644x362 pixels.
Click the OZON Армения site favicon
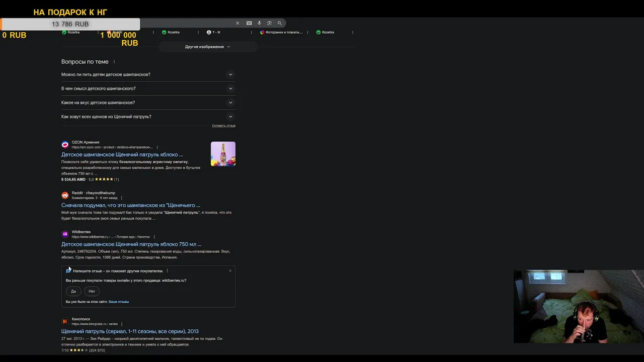click(65, 145)
